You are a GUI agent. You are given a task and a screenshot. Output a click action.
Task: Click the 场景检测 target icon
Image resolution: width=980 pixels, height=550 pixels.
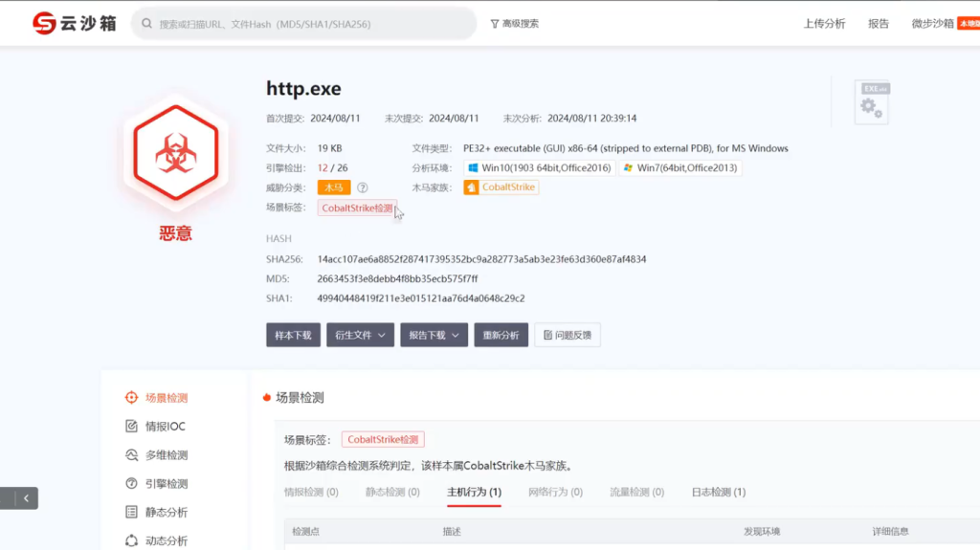(x=131, y=398)
